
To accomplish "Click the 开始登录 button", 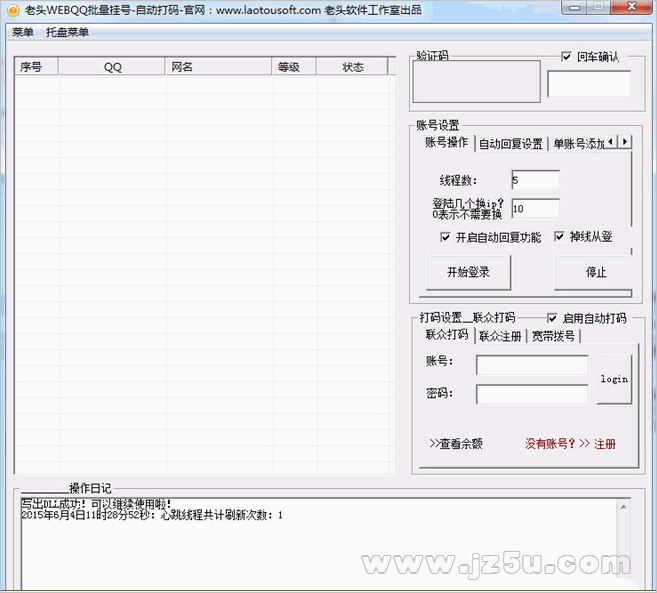I will pyautogui.click(x=468, y=273).
